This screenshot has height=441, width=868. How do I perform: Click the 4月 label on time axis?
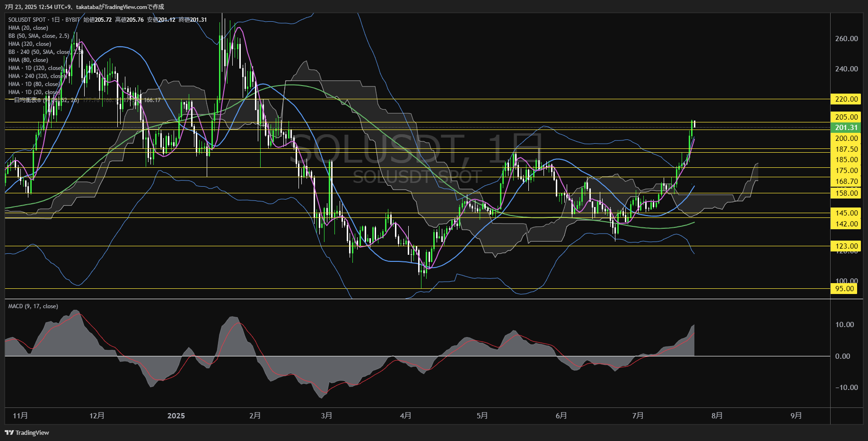pyautogui.click(x=405, y=415)
